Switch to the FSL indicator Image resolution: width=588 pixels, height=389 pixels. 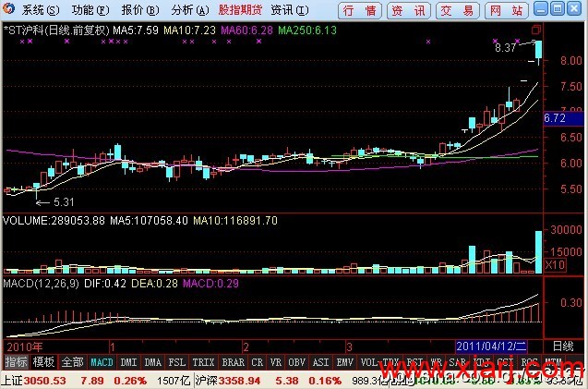click(176, 362)
